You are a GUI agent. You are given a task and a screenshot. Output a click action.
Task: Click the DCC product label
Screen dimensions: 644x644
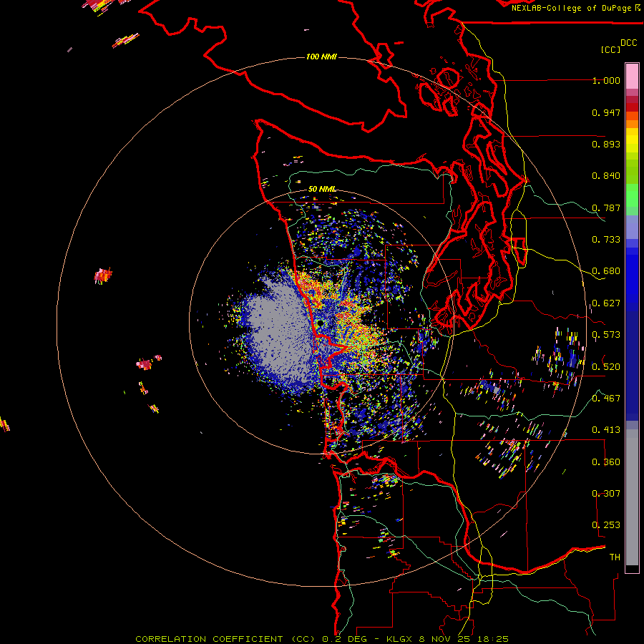629,43
